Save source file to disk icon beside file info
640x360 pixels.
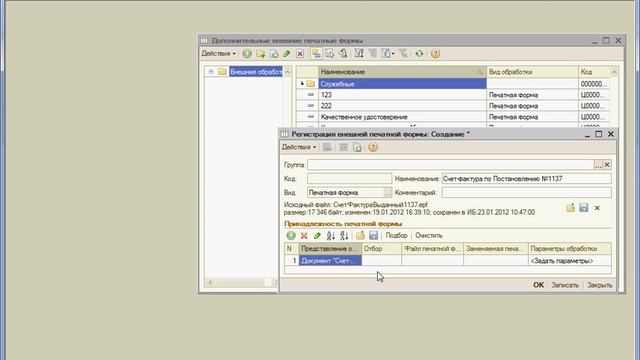[584, 208]
